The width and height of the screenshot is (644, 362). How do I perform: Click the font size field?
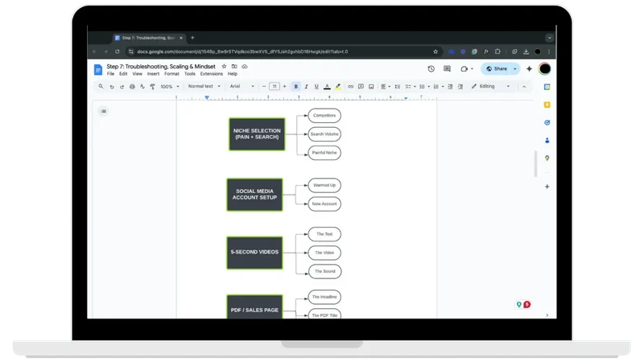(x=275, y=87)
